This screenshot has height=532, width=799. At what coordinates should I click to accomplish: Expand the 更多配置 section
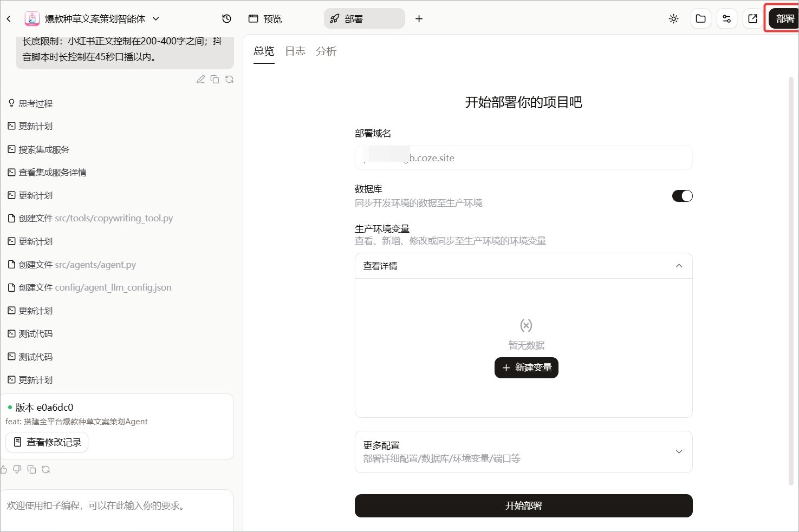[523, 452]
